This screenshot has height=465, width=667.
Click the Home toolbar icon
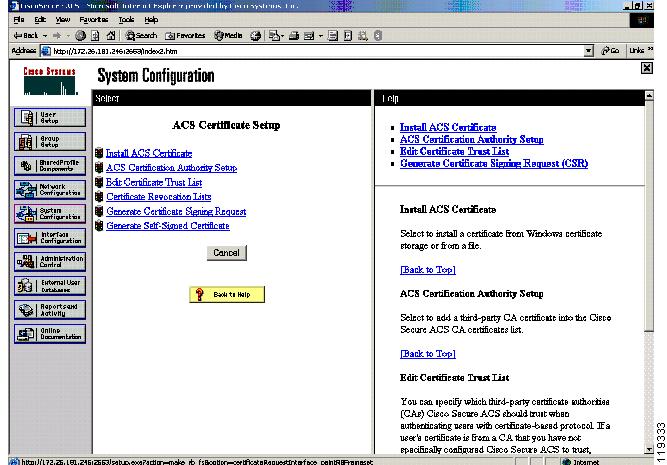111,36
